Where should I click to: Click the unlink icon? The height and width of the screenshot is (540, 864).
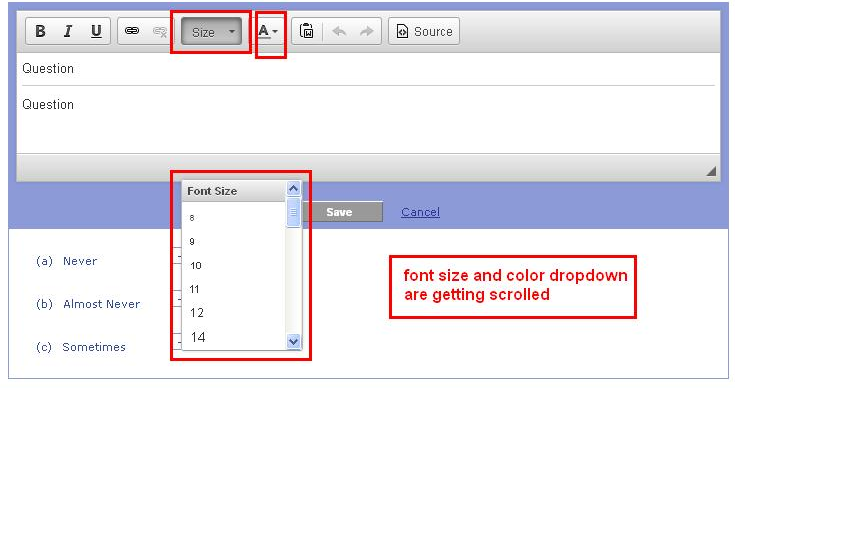(159, 31)
